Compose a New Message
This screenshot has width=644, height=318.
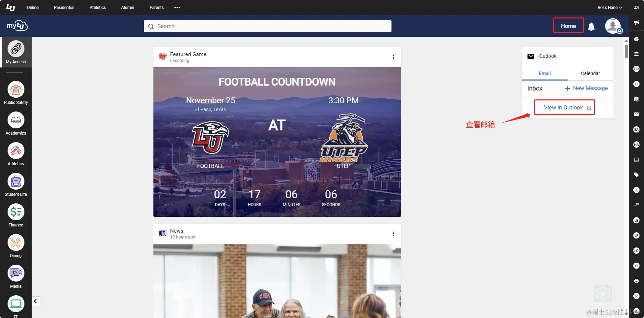(x=587, y=88)
